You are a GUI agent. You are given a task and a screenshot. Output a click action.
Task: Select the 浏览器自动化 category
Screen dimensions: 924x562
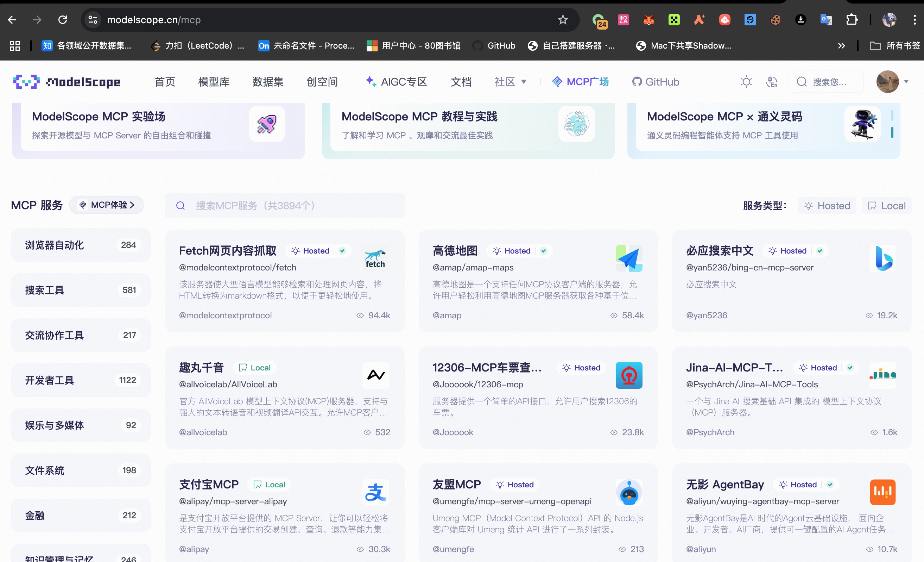[81, 245]
